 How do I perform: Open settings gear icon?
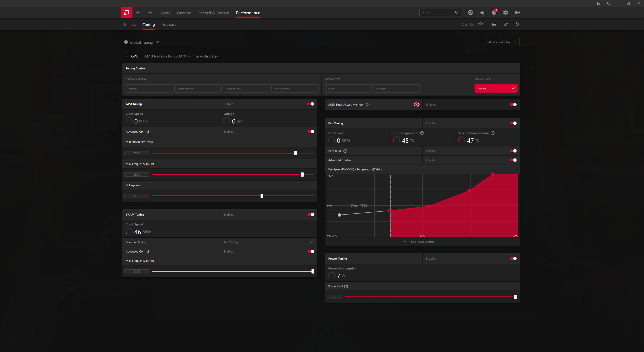(505, 13)
